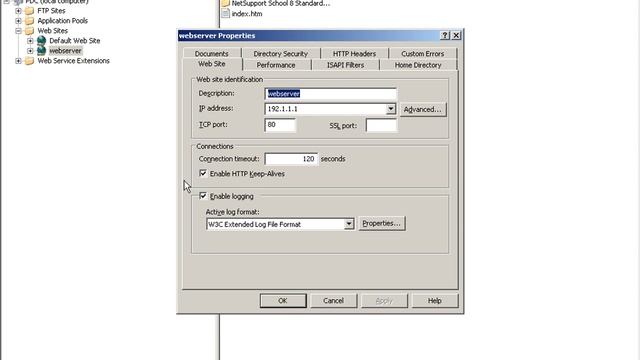Click the SSL port field
Image resolution: width=640 pixels, height=360 pixels.
click(x=381, y=125)
